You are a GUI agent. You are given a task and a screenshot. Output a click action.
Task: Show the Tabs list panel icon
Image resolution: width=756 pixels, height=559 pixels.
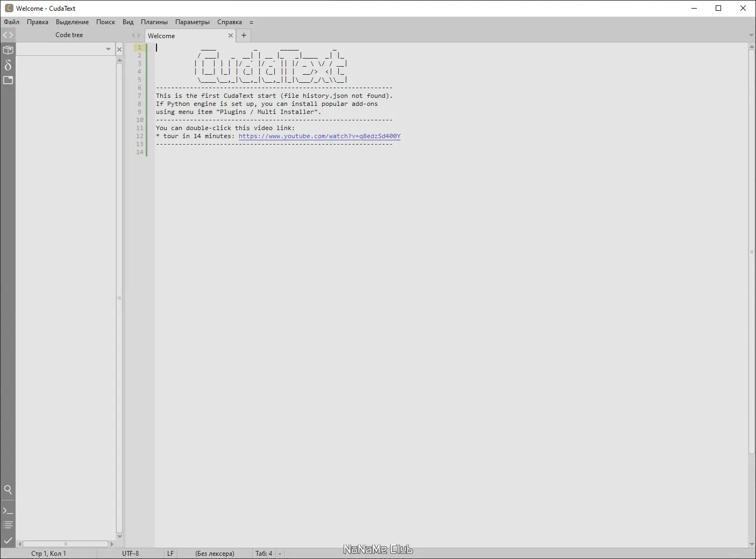pyautogui.click(x=8, y=80)
